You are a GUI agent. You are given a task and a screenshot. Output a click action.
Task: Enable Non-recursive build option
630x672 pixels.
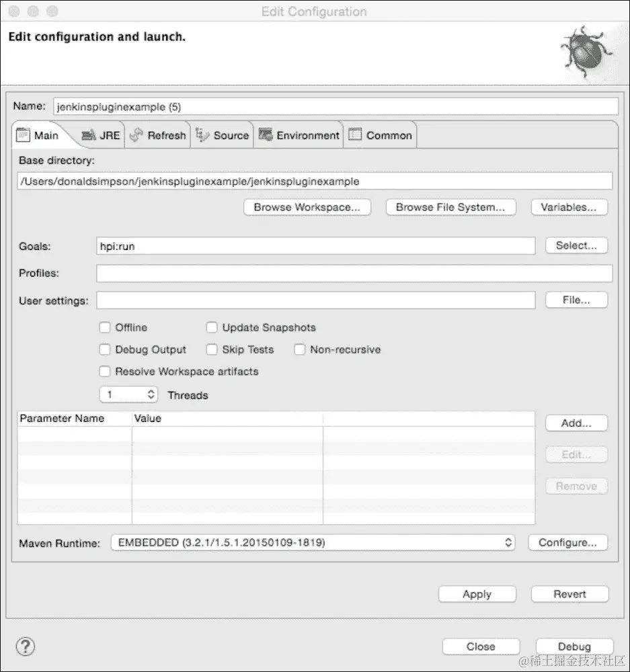pyautogui.click(x=299, y=349)
